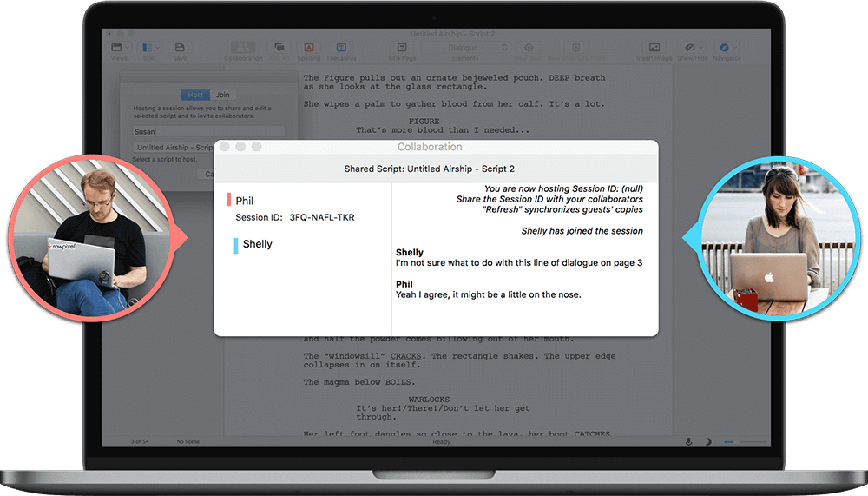Screen dimensions: 868x496
Task: Click the Title Page icon
Action: coord(402,48)
